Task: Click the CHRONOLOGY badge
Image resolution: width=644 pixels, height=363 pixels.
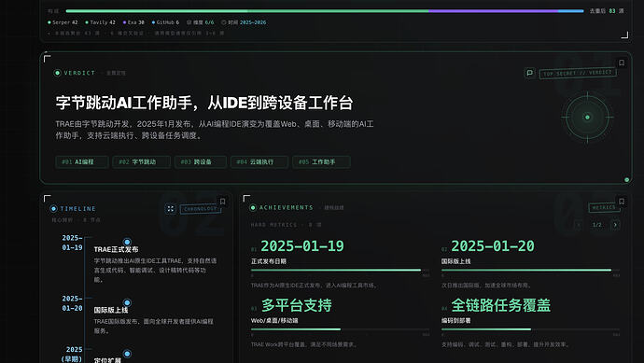Action: (x=200, y=209)
